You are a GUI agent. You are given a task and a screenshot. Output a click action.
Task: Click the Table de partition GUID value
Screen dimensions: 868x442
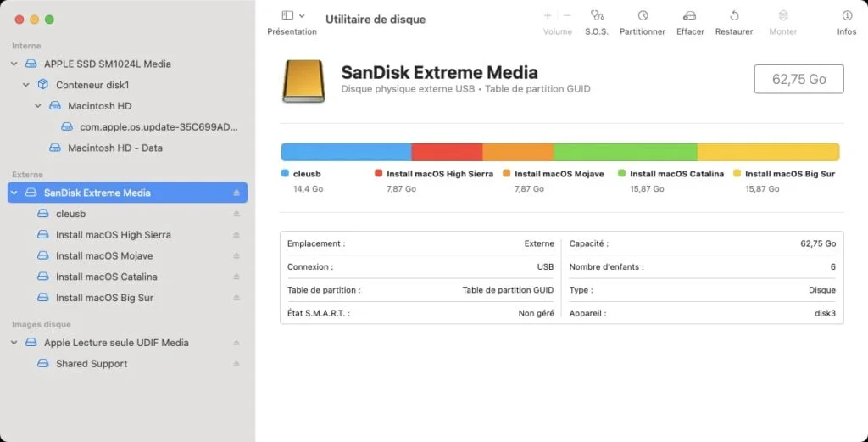point(509,289)
